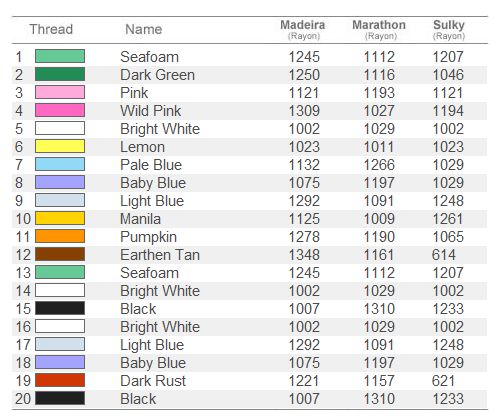Click the Marathon column header
The width and height of the screenshot is (500, 420).
379,29
